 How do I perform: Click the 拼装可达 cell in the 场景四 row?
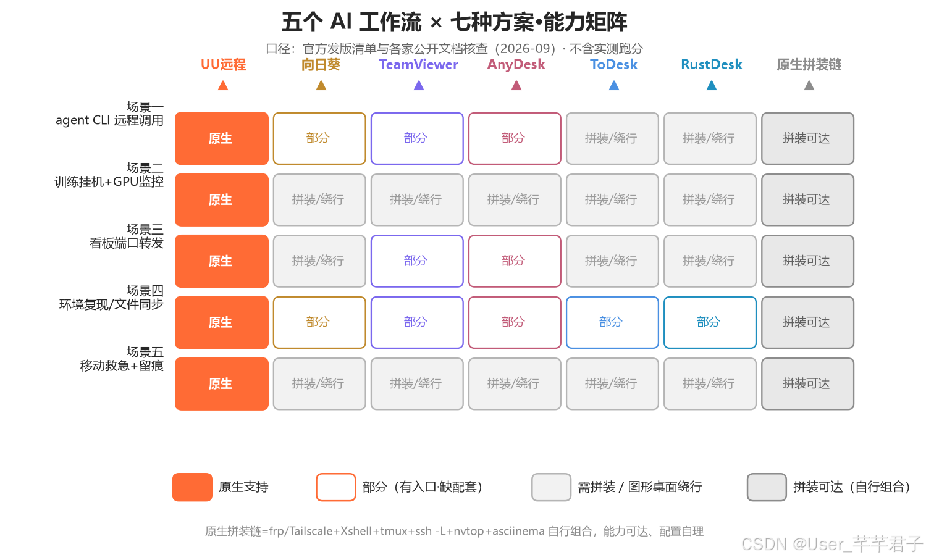click(807, 322)
